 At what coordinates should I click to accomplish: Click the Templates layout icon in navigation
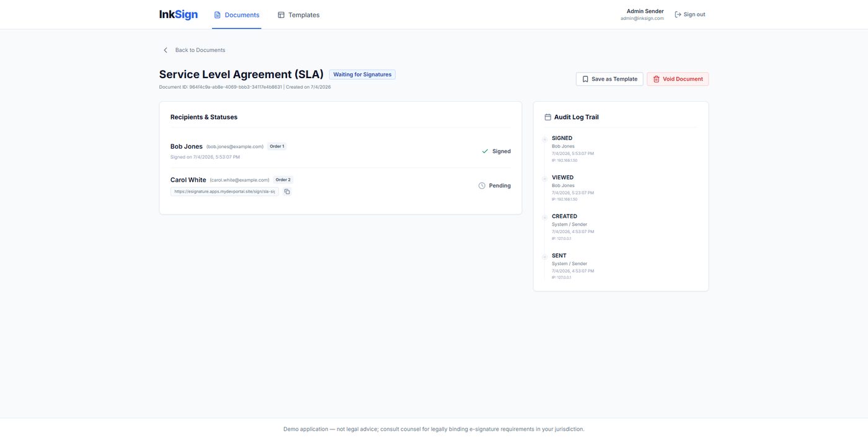tap(281, 15)
